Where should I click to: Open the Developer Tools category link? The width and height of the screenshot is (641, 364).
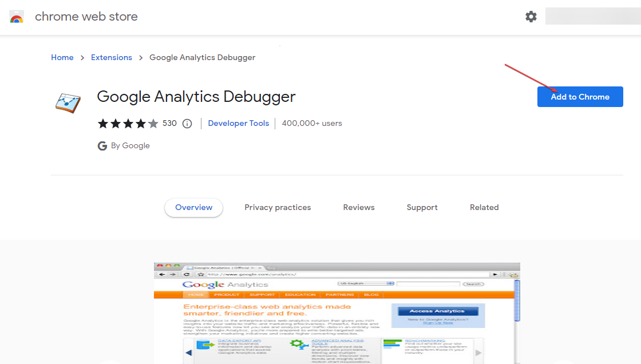tap(238, 124)
